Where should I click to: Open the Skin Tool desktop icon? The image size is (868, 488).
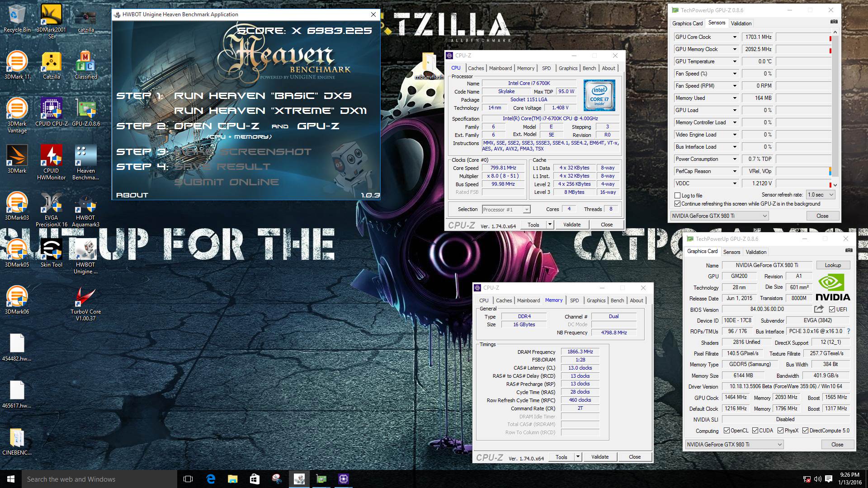[x=51, y=254]
